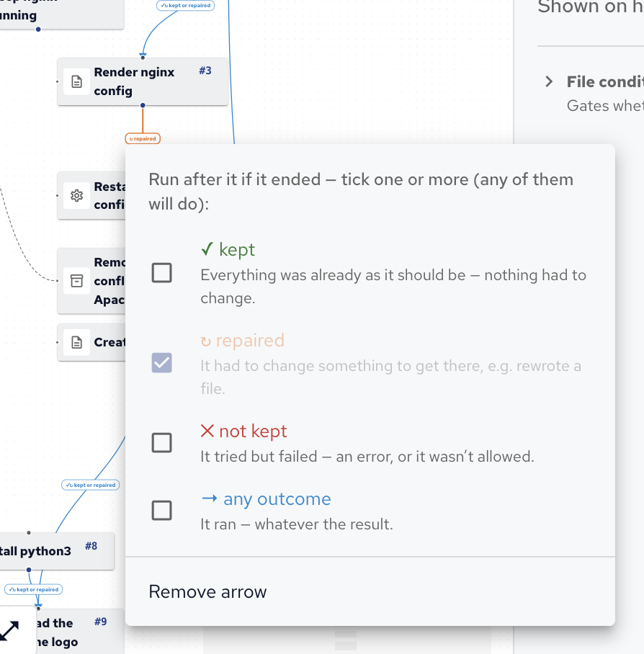Image resolution: width=644 pixels, height=654 pixels.
Task: Click the red 'not kept' label text
Action: [x=243, y=431]
